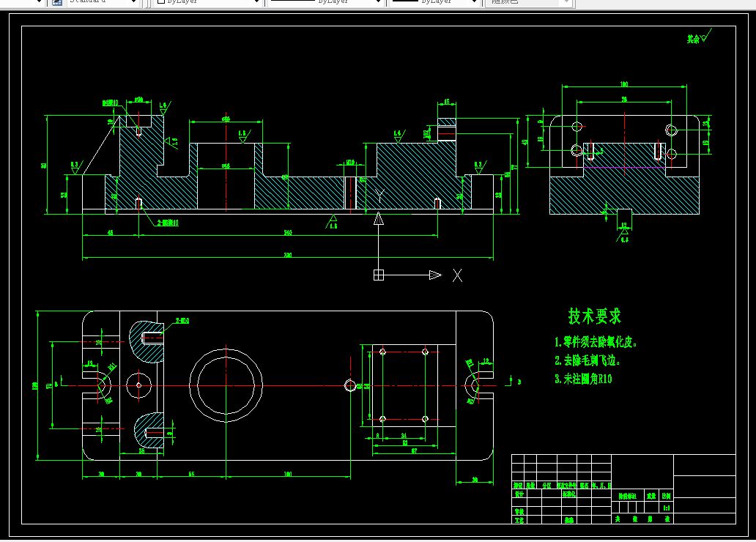Click the UCS X-axis arrowhead
This screenshot has height=542, width=756.
pos(435,275)
